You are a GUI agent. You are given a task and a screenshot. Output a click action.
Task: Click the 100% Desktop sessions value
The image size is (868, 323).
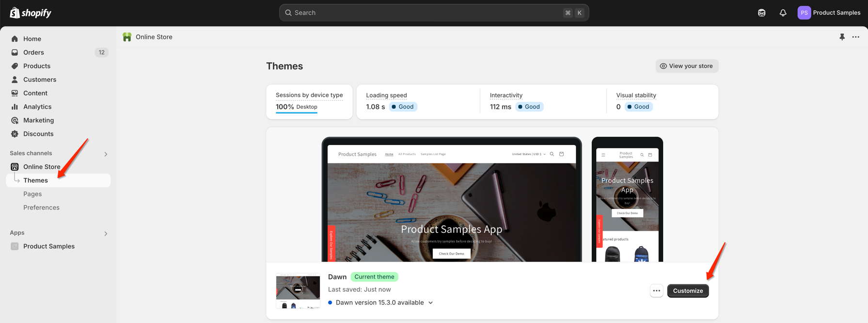pos(297,107)
